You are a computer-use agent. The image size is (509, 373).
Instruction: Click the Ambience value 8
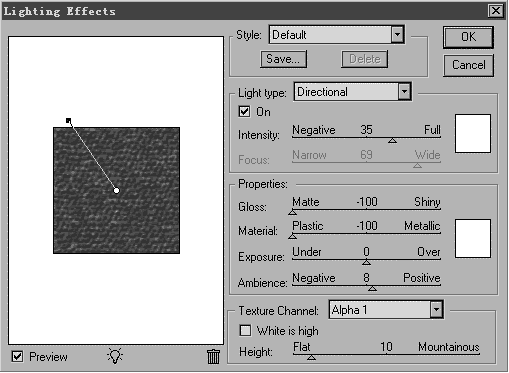(366, 277)
